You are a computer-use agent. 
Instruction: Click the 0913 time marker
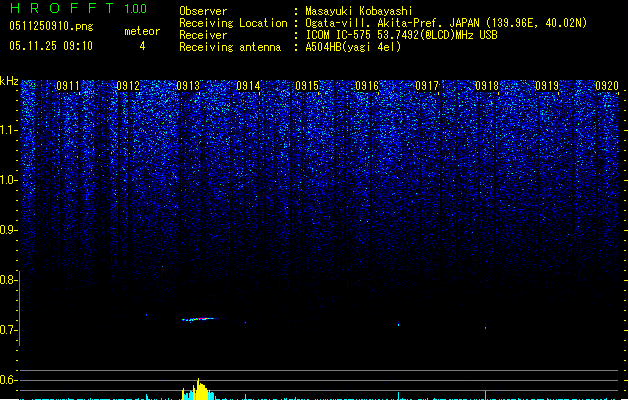(x=188, y=86)
